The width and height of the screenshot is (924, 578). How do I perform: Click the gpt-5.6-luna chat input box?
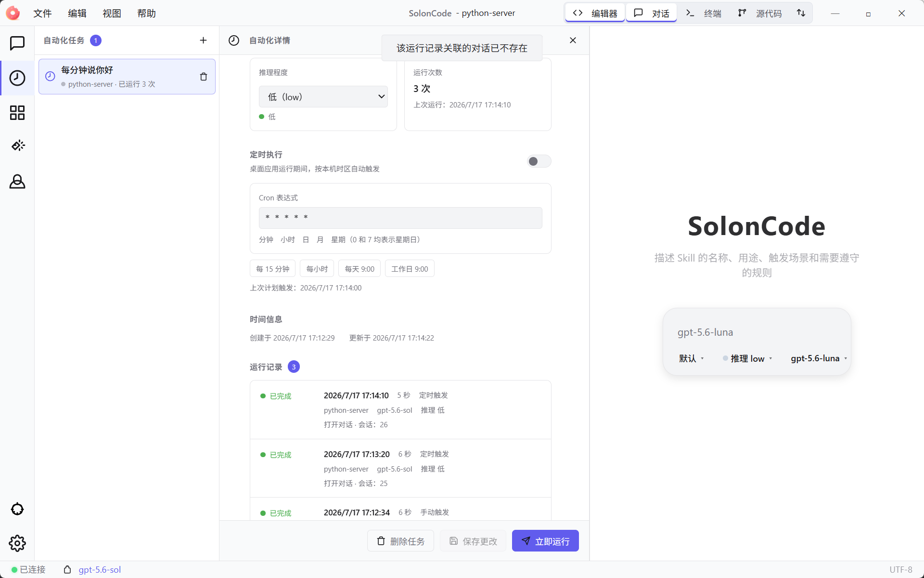757,332
